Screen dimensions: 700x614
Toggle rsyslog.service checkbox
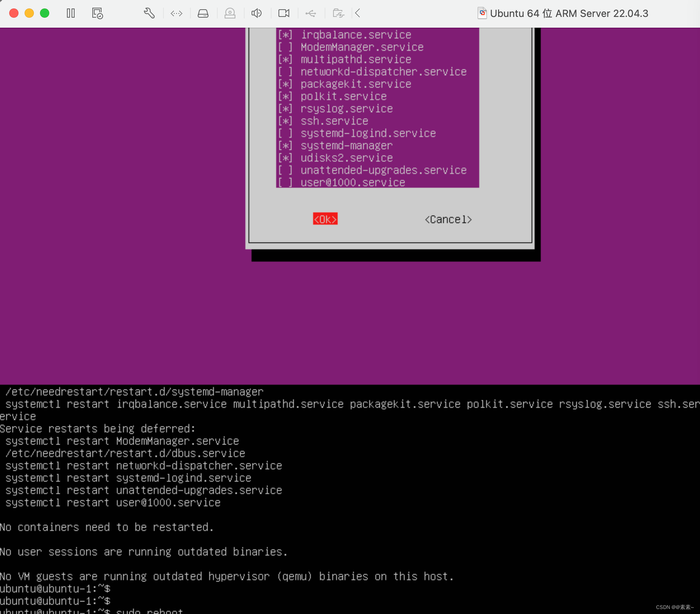pos(285,109)
